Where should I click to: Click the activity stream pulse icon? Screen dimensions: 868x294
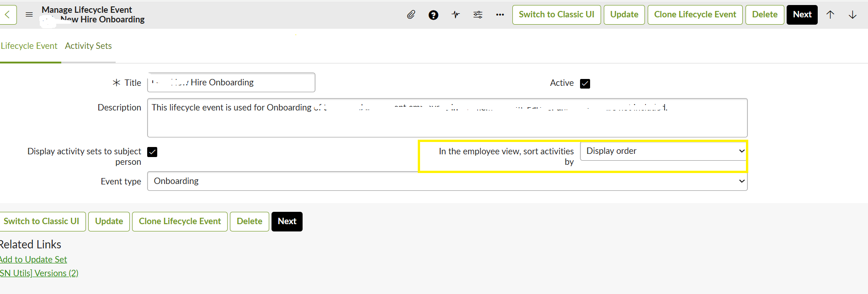[x=456, y=15]
